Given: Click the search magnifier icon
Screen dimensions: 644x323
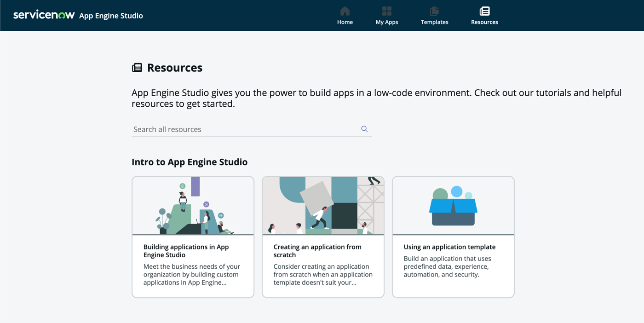Looking at the screenshot, I should click(x=364, y=129).
